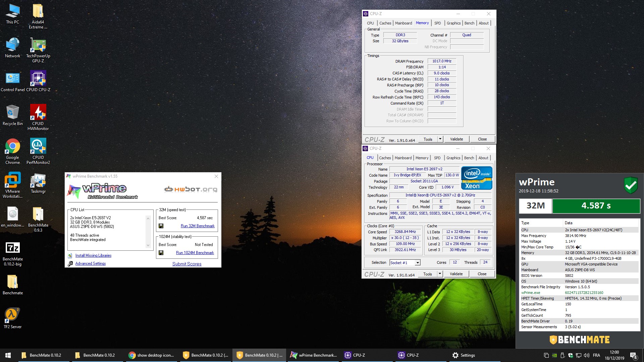Launch CPUID HWMonitor desktop shortcut
Screen dimensions: 644x362
tap(38, 117)
